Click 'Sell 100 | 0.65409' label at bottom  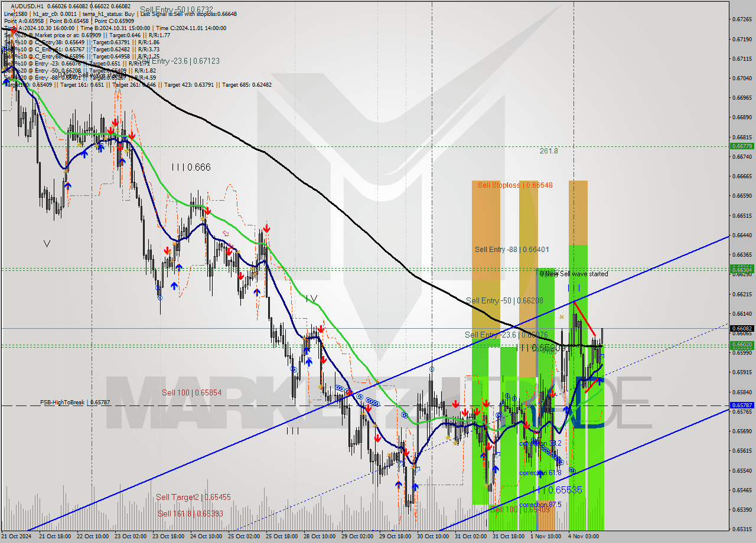(x=520, y=509)
